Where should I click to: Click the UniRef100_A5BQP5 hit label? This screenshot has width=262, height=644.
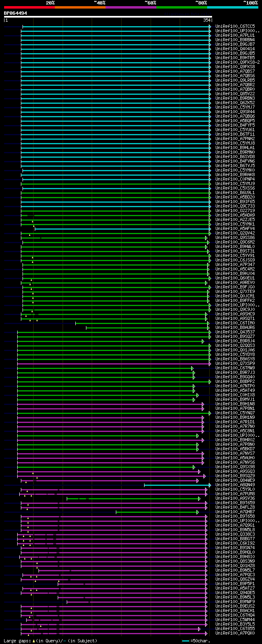click(x=235, y=121)
